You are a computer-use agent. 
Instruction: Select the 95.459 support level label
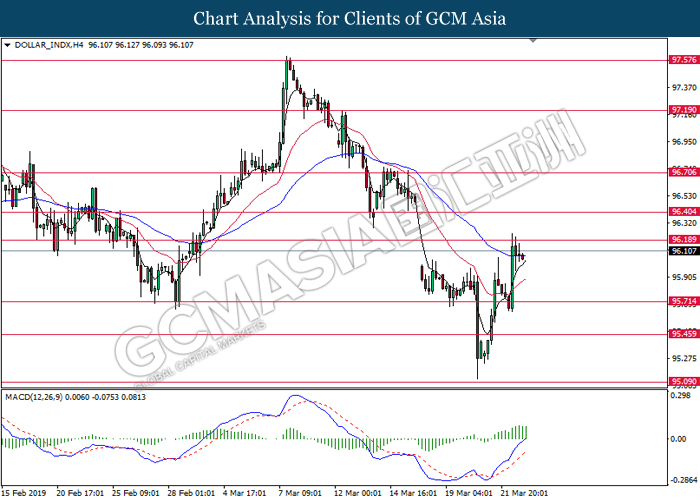683,334
